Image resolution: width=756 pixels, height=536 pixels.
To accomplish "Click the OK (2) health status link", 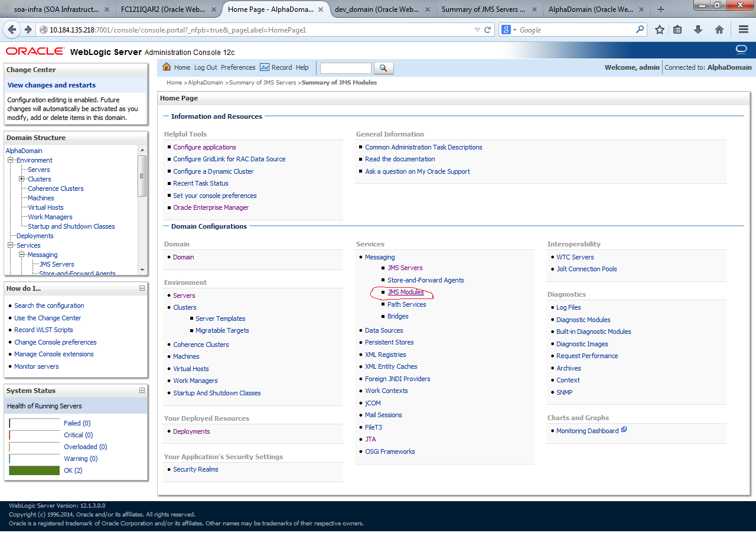I will click(x=73, y=470).
